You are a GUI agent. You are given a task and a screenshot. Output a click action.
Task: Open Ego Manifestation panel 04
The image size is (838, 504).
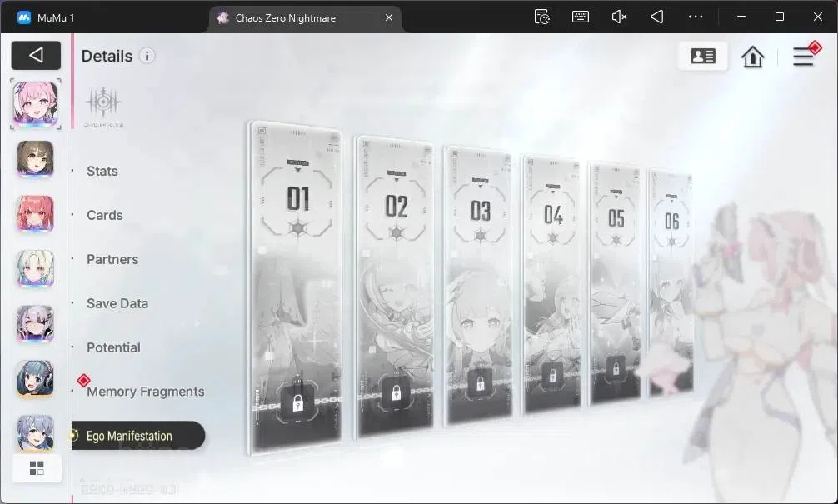click(552, 284)
